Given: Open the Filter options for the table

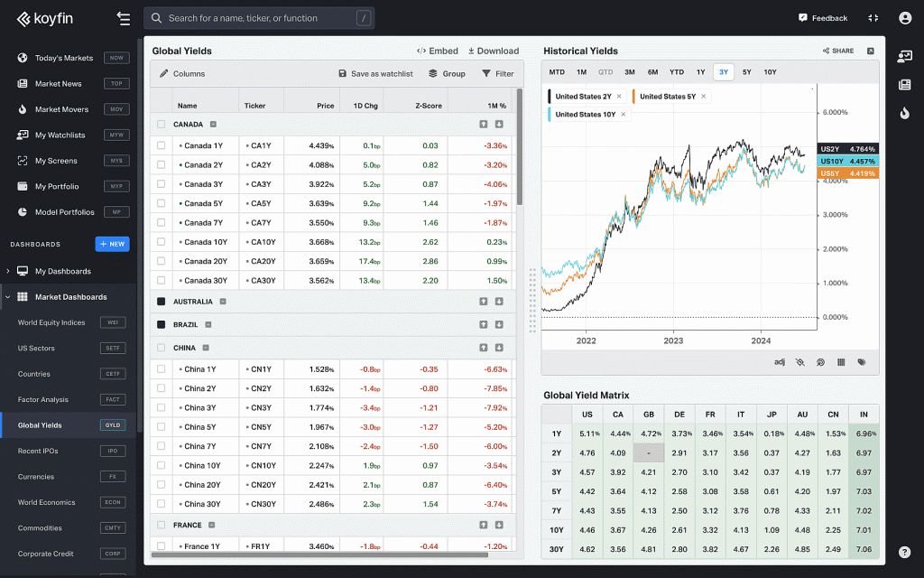Looking at the screenshot, I should (498, 74).
